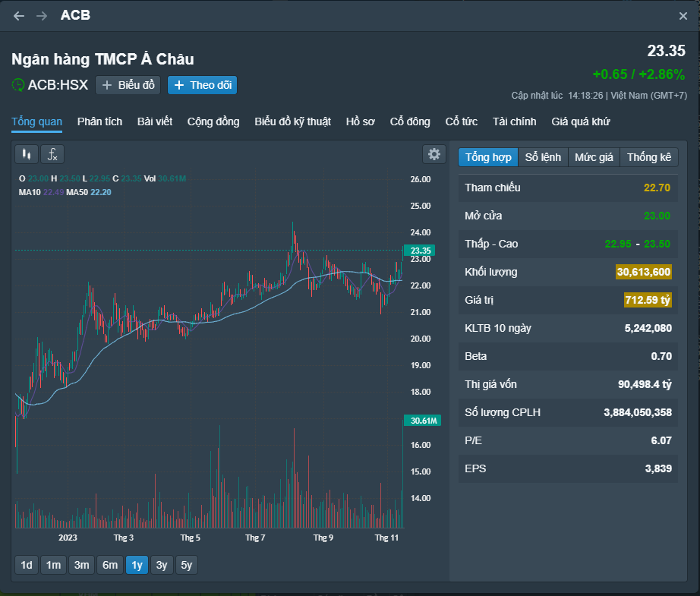Switch chart range to 3y
700x596 pixels.
point(162,565)
